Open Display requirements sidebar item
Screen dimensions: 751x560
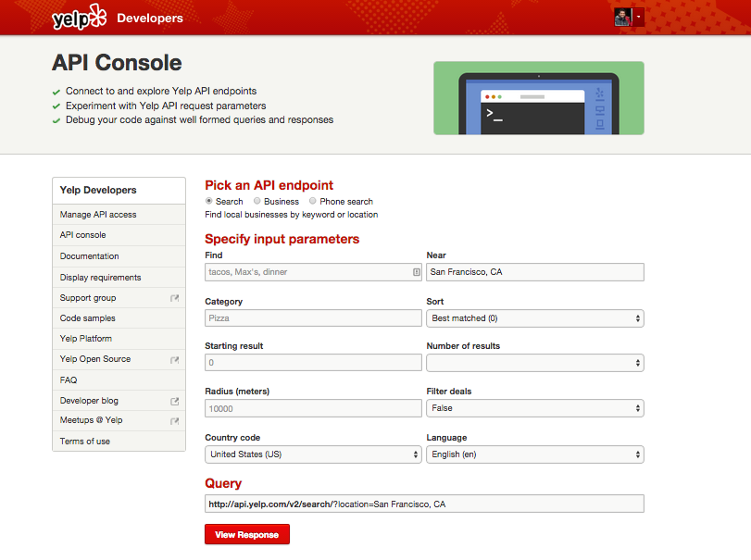119,277
